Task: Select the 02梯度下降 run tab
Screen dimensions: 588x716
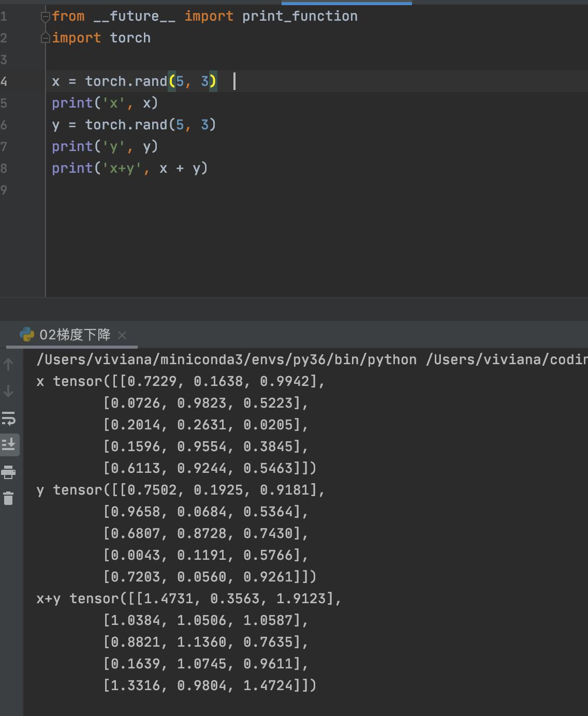Action: (x=72, y=335)
